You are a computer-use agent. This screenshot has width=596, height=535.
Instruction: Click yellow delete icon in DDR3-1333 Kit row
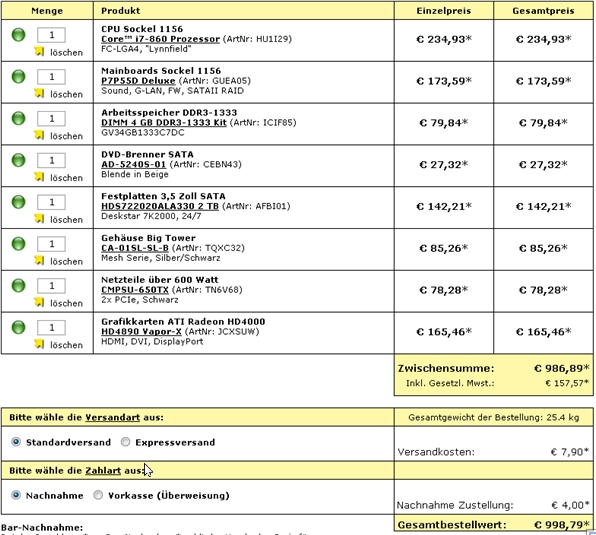[x=39, y=135]
